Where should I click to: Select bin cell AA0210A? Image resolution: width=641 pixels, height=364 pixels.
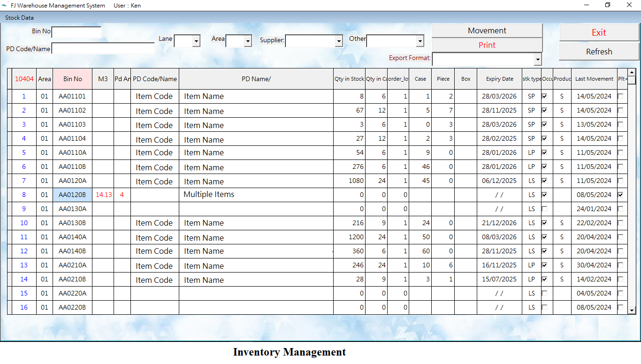tap(72, 265)
